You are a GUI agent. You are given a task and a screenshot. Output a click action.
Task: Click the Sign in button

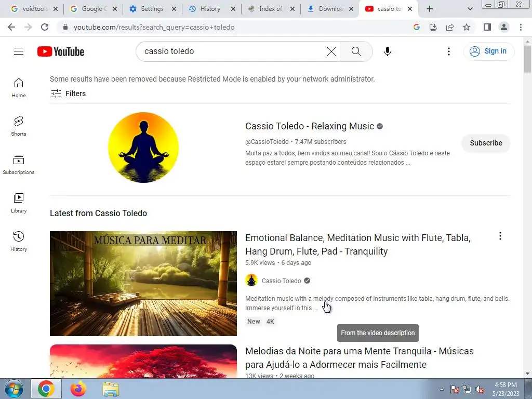coord(488,51)
